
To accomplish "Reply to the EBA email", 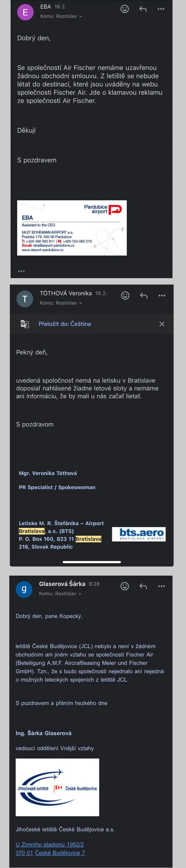I will tap(143, 9).
